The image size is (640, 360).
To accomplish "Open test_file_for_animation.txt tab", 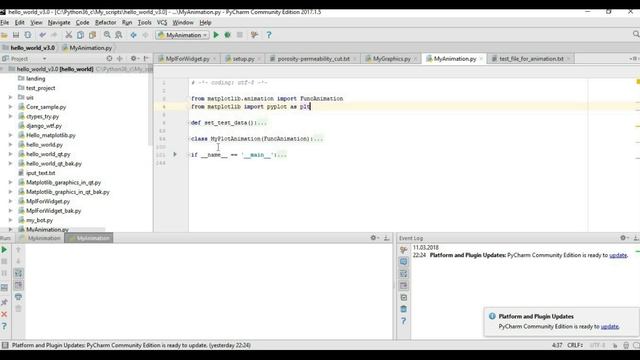I will [x=531, y=59].
